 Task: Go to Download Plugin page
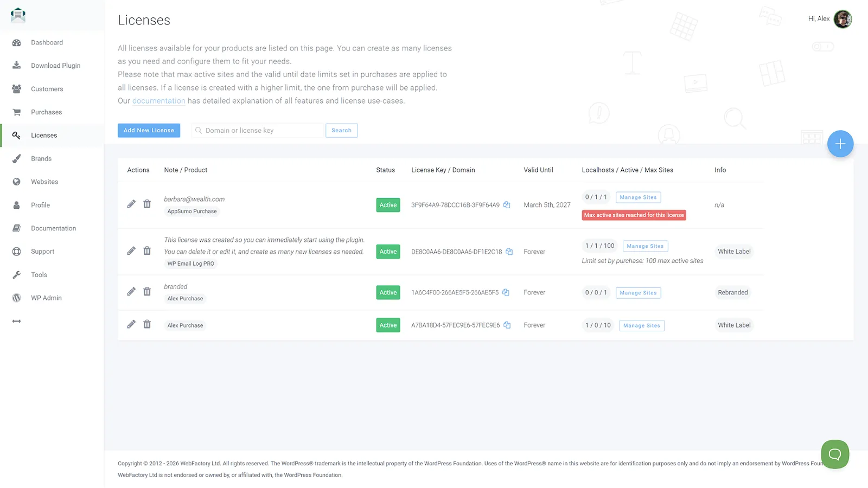pos(55,66)
